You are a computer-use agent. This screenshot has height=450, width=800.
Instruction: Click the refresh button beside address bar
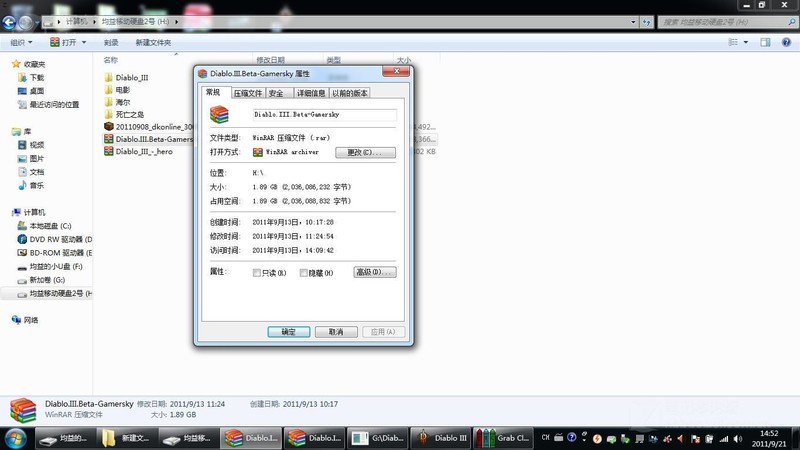[x=646, y=22]
